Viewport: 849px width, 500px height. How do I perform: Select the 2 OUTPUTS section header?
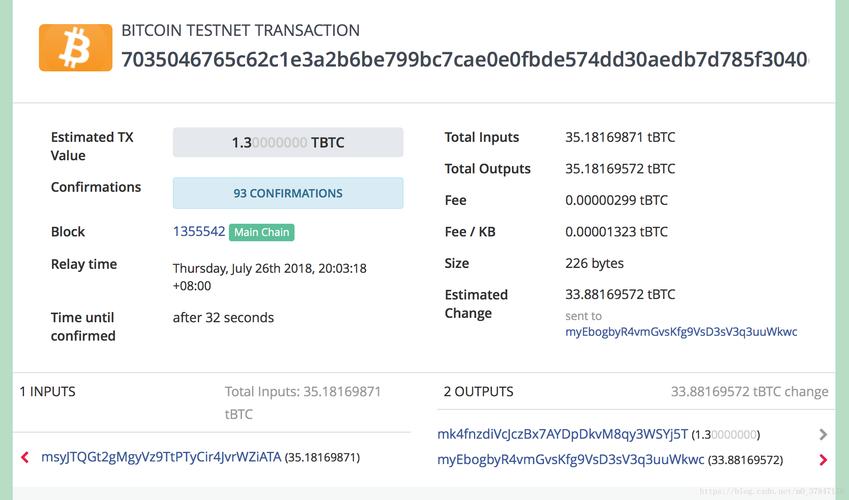point(476,392)
